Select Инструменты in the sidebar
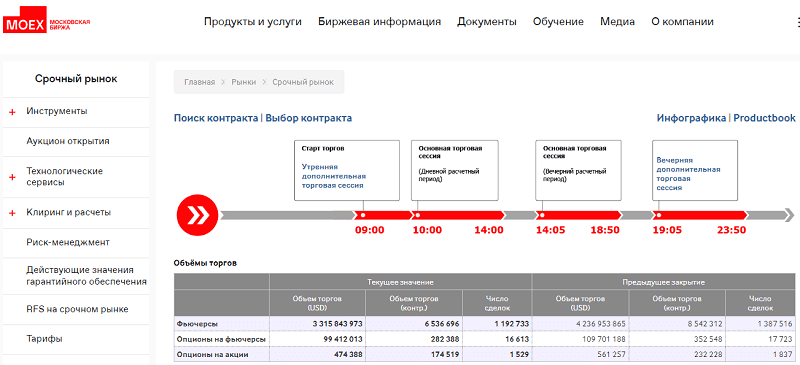The width and height of the screenshot is (800, 365). pyautogui.click(x=57, y=111)
